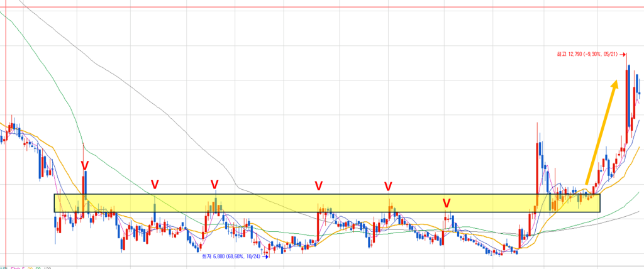
Task: Select the 최저 6,880 low price label
Action: (x=230, y=256)
